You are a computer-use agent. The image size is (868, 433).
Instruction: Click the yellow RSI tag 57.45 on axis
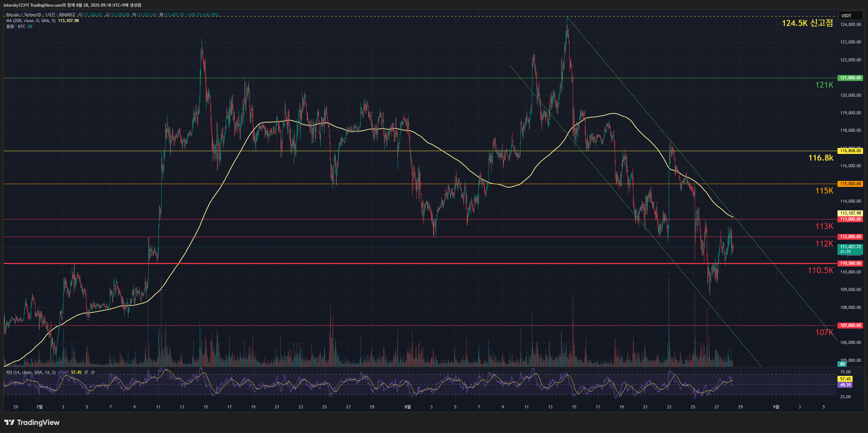845,379
